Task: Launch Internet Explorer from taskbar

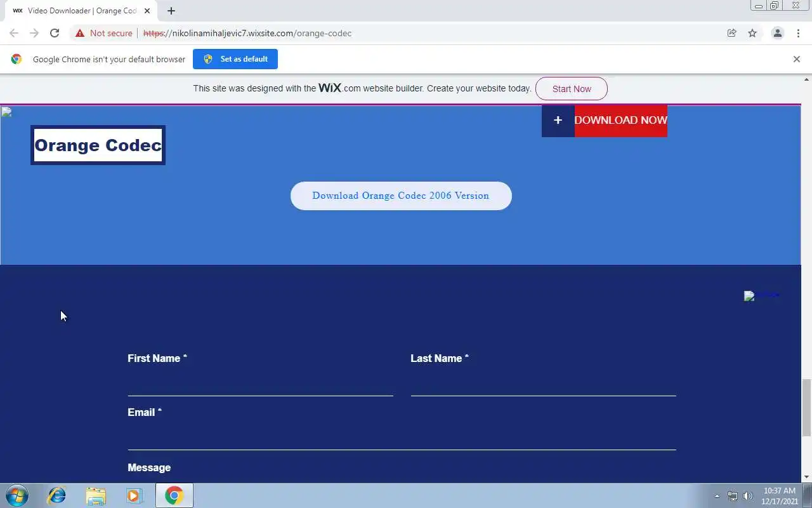Action: pos(57,495)
